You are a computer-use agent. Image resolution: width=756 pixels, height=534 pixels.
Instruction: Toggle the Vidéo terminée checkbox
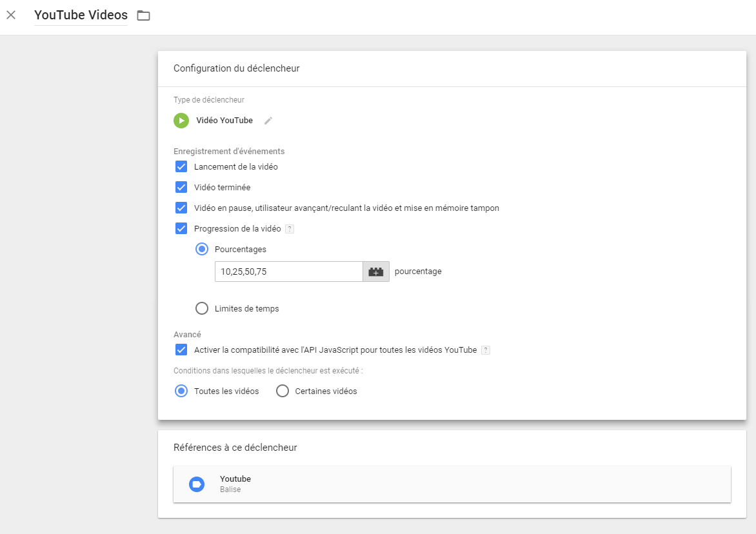pos(181,187)
